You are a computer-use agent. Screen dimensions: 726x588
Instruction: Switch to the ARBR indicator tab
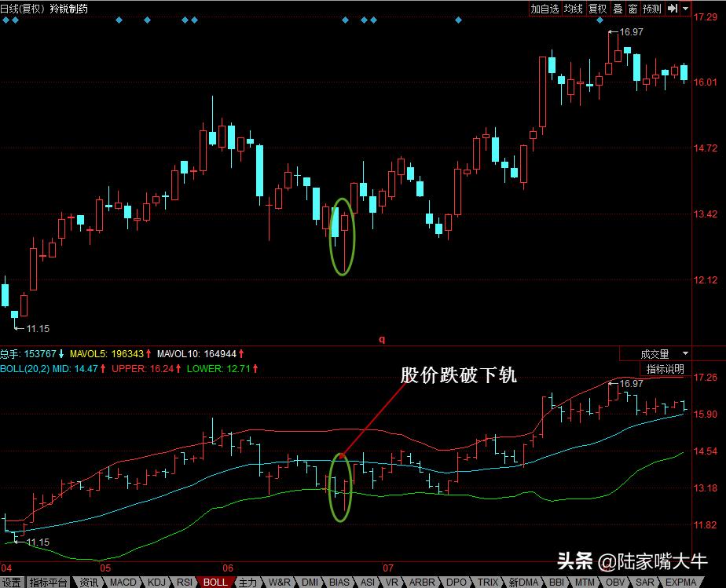point(422,582)
